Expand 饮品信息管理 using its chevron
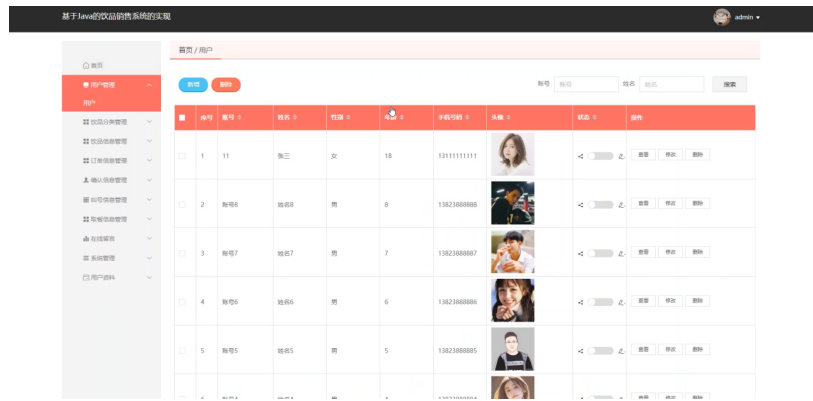Image resolution: width=813 pixels, height=401 pixels. point(149,141)
